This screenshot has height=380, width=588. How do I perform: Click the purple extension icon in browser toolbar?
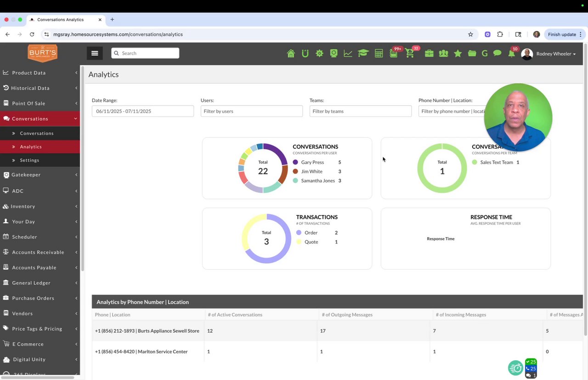point(487,34)
